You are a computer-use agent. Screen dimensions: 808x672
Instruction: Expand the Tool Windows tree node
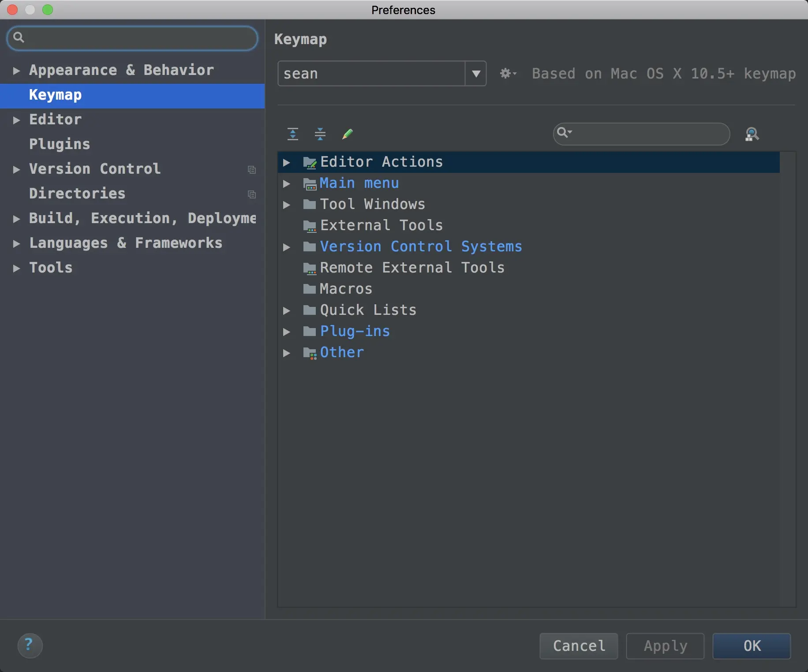287,205
